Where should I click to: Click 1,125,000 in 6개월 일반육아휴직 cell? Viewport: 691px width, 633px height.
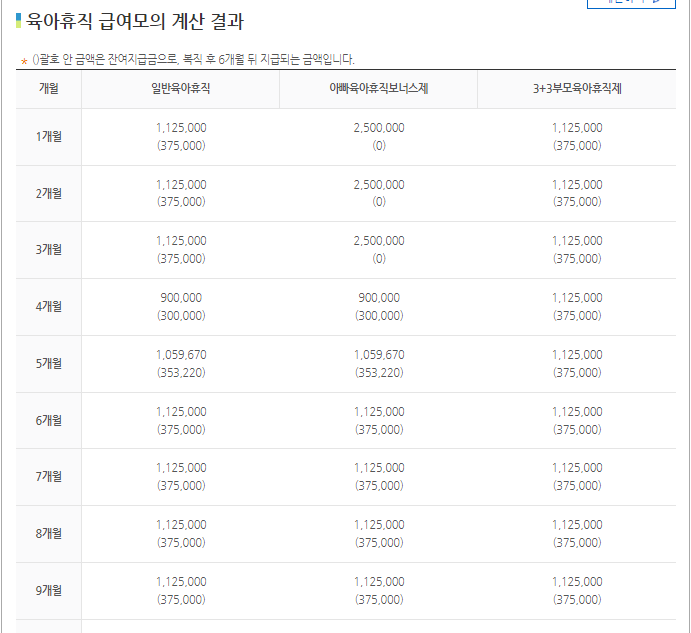[181, 412]
